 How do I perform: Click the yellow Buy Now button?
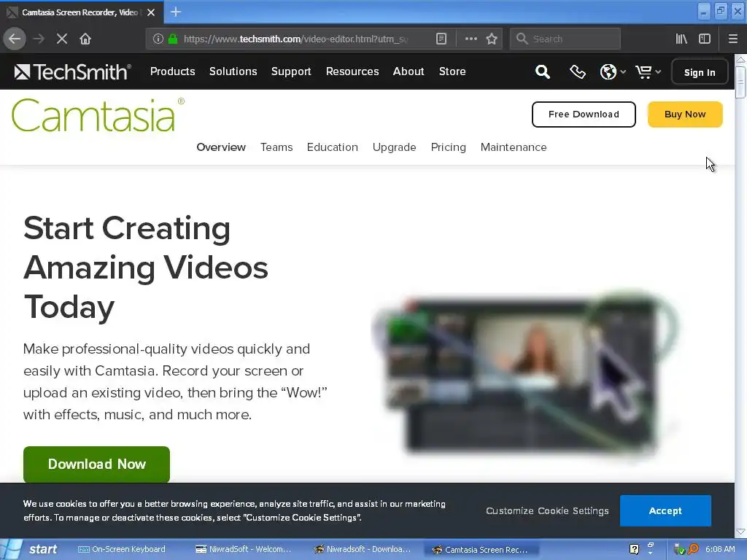click(684, 114)
